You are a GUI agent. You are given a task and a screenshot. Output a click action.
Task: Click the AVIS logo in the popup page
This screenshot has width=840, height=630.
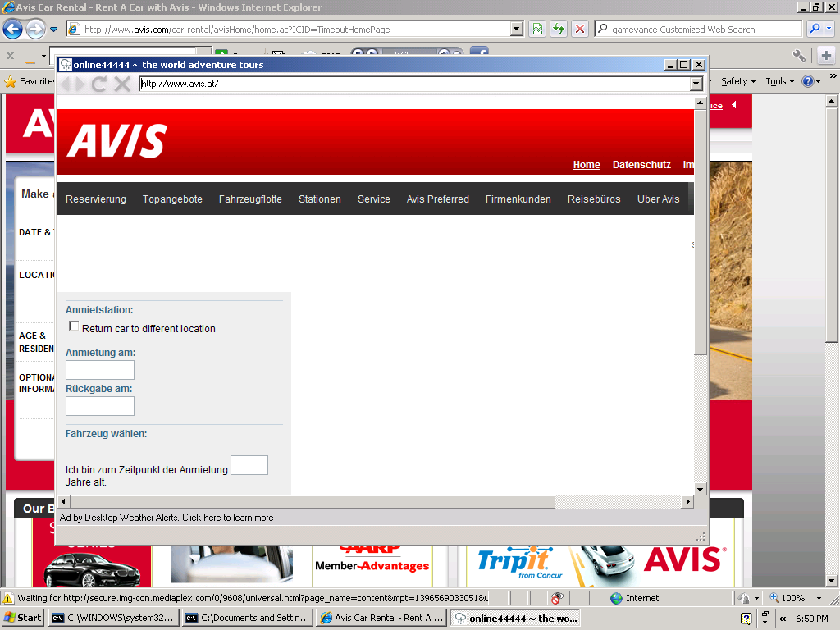(x=117, y=141)
